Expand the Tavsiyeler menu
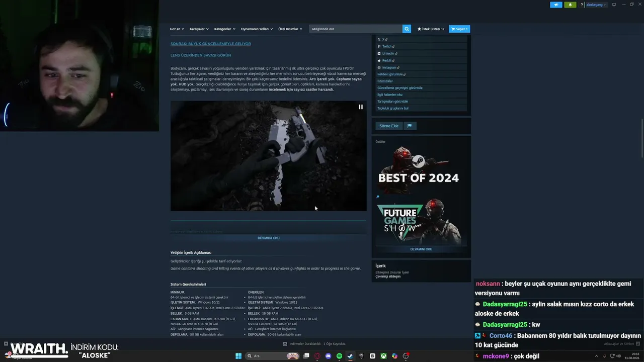The image size is (644, 362). 199,29
